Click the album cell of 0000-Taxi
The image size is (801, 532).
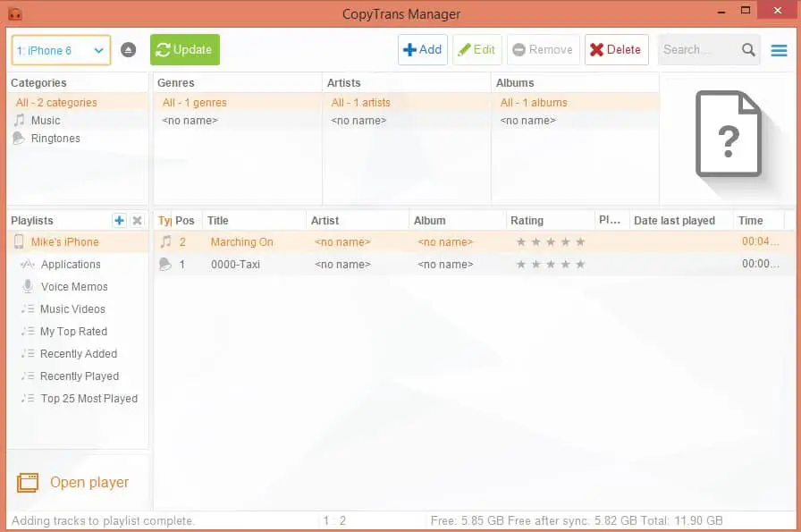click(x=445, y=264)
